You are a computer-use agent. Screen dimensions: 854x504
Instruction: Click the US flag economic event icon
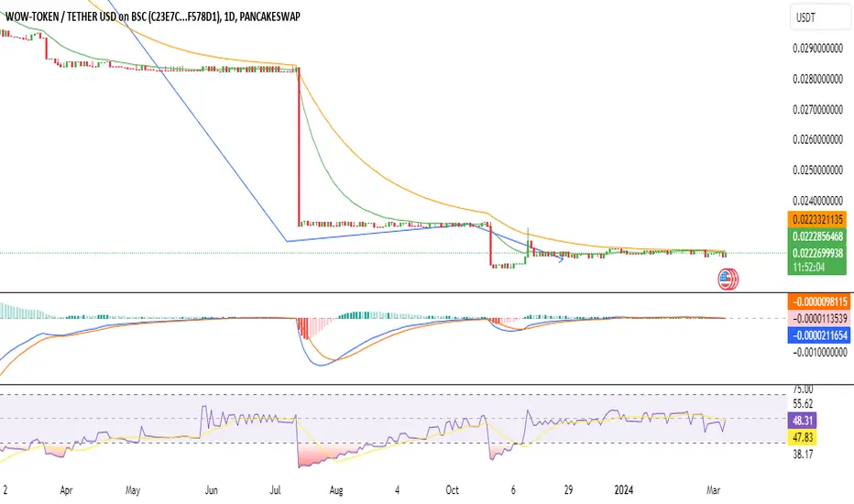(728, 279)
